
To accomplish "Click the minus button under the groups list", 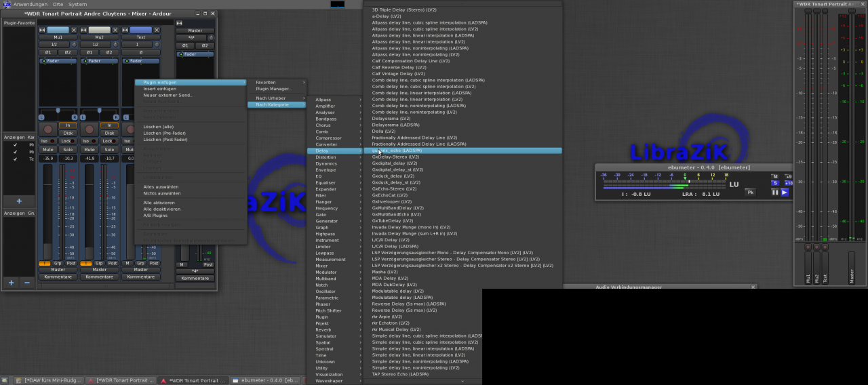I will click(27, 283).
